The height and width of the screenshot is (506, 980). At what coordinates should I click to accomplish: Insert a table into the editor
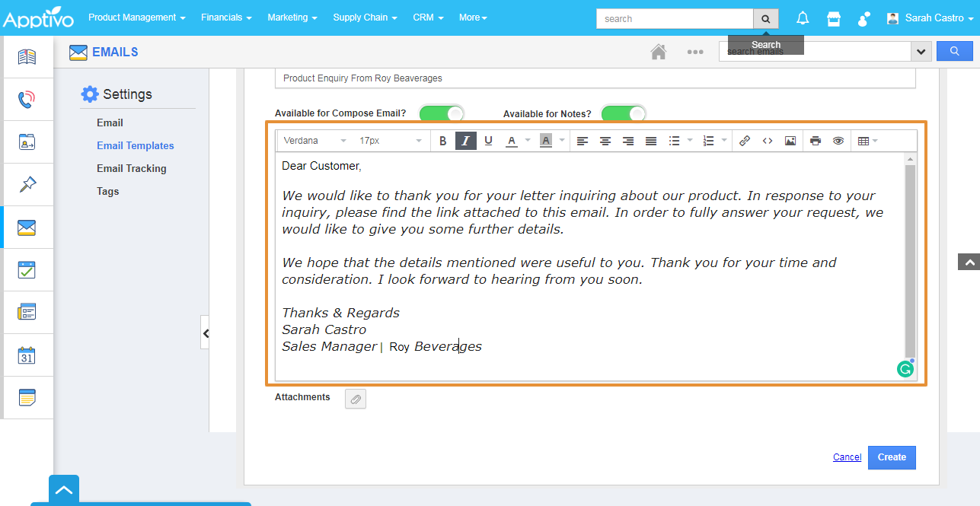[x=863, y=141]
